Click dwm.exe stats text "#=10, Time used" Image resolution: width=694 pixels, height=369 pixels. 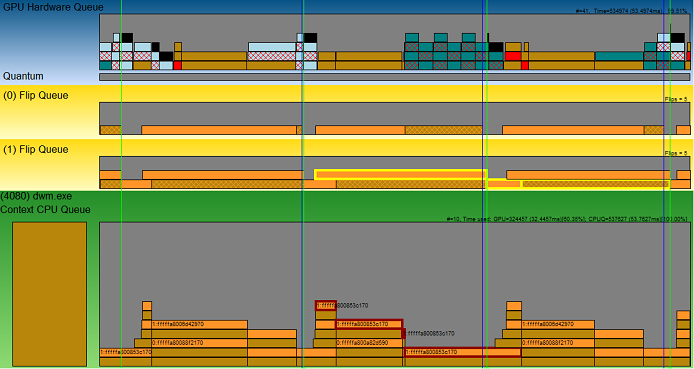click(567, 219)
